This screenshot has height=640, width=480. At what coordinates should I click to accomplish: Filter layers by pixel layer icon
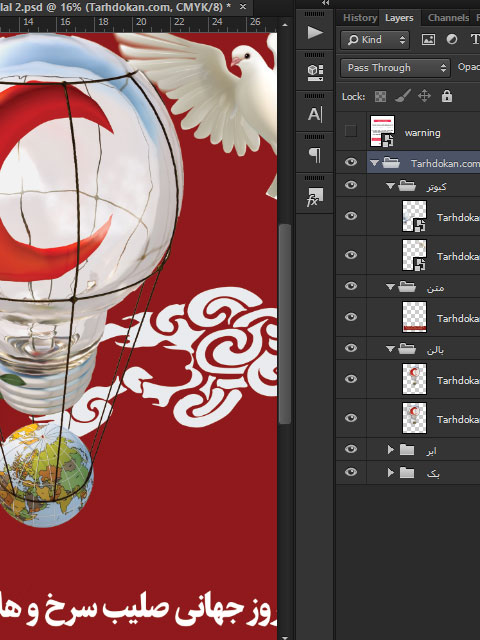428,40
